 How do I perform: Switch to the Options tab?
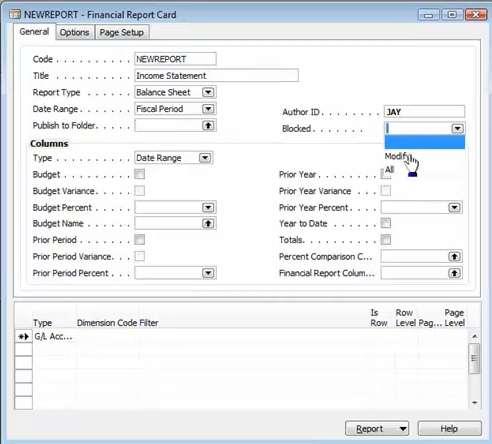[75, 32]
